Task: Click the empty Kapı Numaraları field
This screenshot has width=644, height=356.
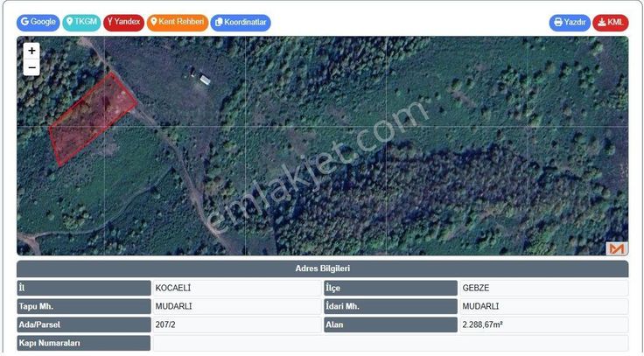Action: click(x=389, y=344)
